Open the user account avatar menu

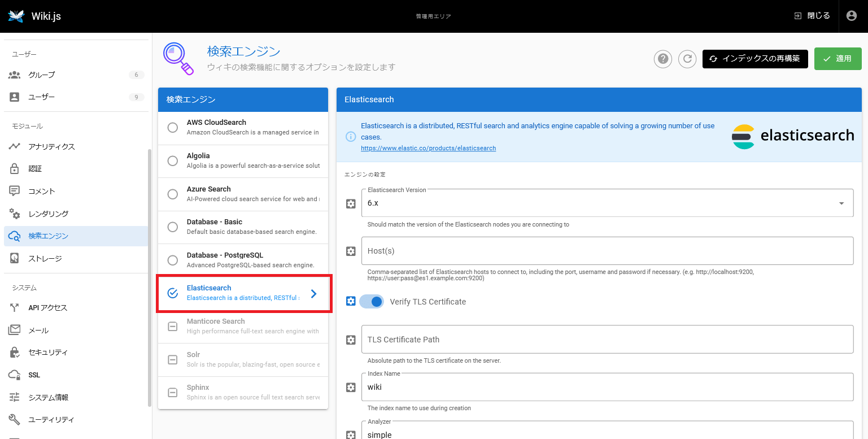click(852, 16)
